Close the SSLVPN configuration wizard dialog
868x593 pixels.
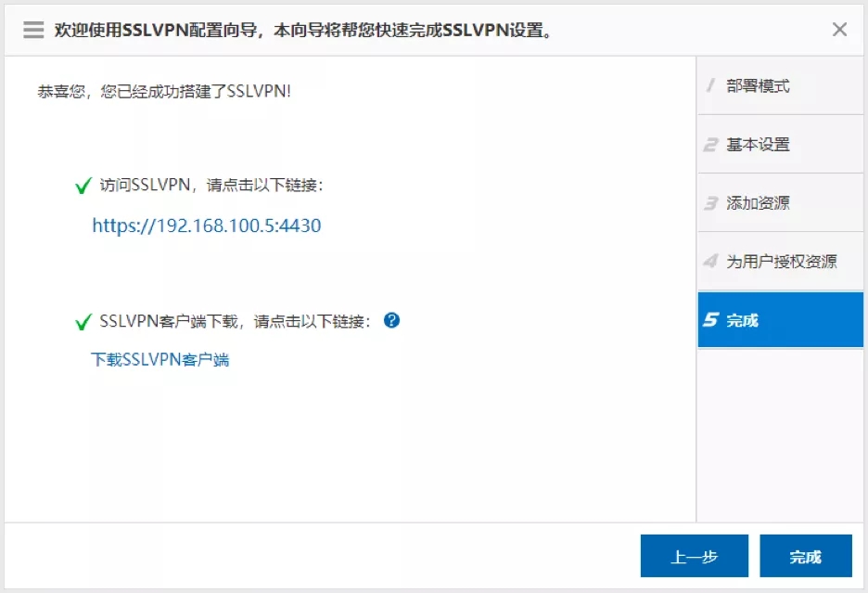pyautogui.click(x=839, y=30)
